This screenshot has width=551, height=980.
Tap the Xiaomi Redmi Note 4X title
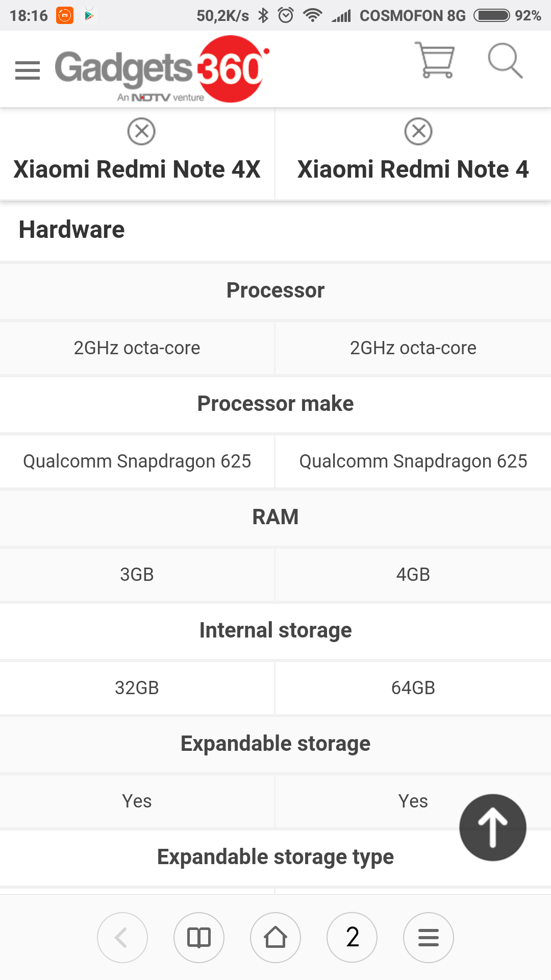(x=137, y=169)
